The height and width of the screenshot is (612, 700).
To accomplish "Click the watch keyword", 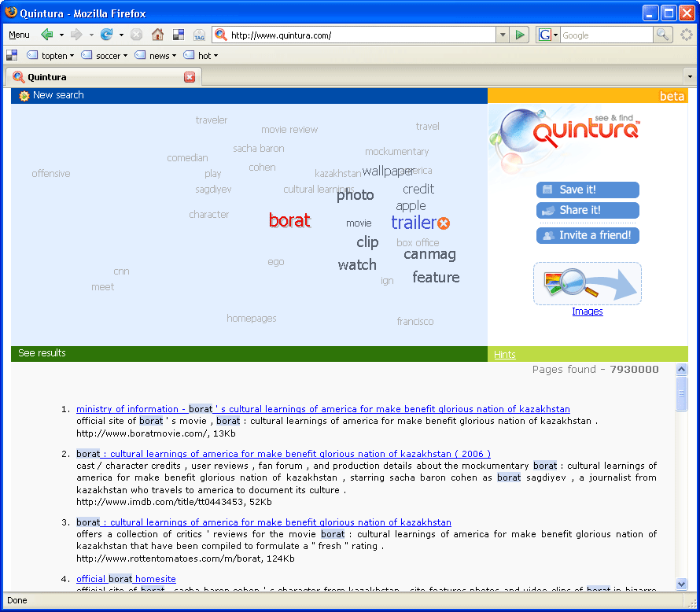I will click(x=357, y=265).
